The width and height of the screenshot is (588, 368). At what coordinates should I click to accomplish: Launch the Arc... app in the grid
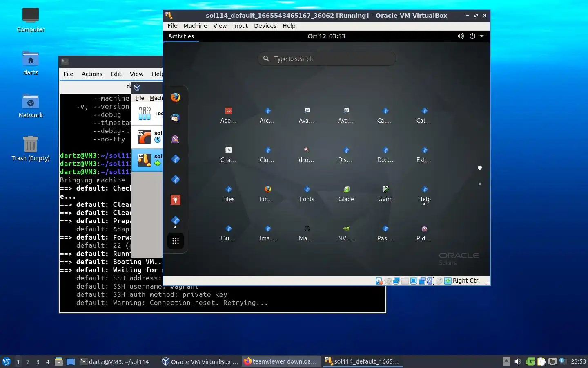(x=267, y=115)
